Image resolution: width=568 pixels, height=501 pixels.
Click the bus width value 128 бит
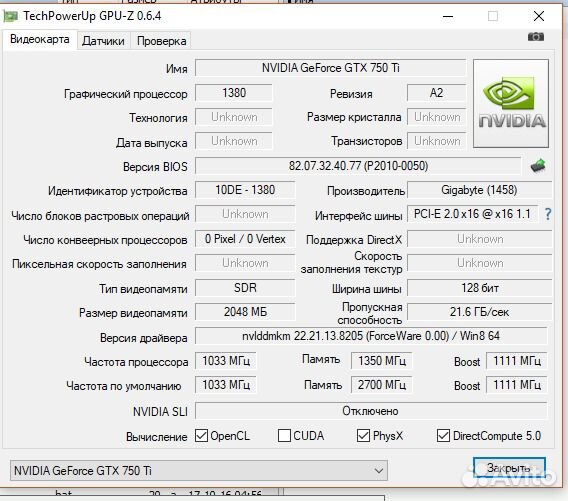pyautogui.click(x=479, y=288)
